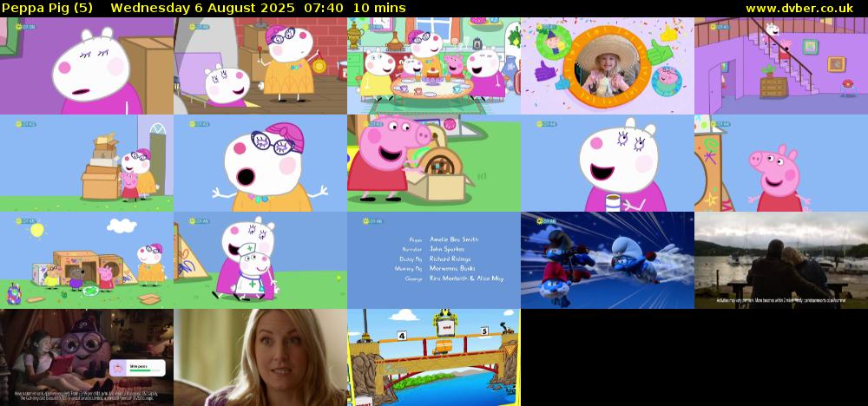The width and height of the screenshot is (868, 406).
Task: Open the thumbnail of the purple staircase room
Action: [781, 66]
